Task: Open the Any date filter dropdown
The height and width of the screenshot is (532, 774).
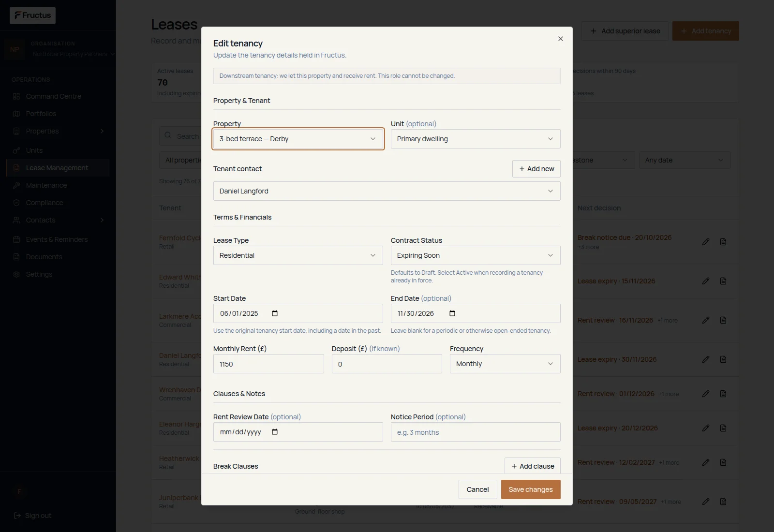Action: tap(685, 160)
